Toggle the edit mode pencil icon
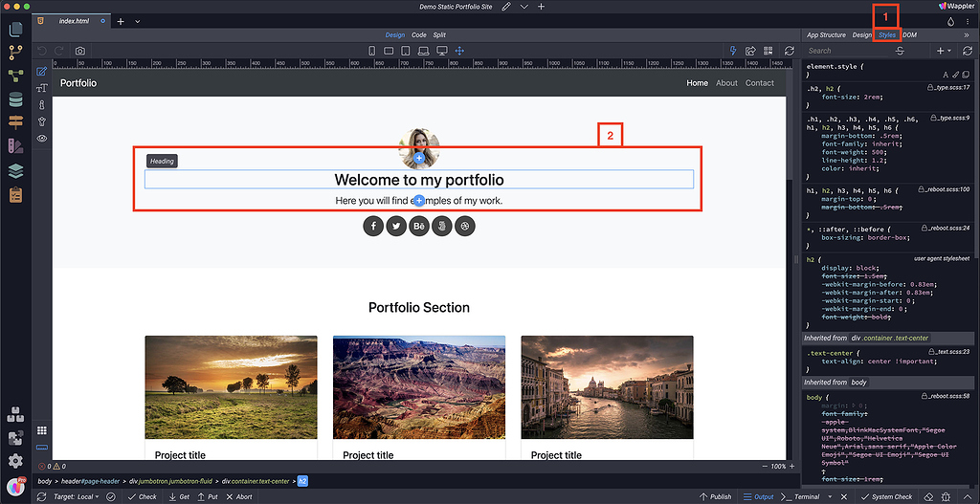Viewport: 980px width, 504px height. tap(42, 71)
